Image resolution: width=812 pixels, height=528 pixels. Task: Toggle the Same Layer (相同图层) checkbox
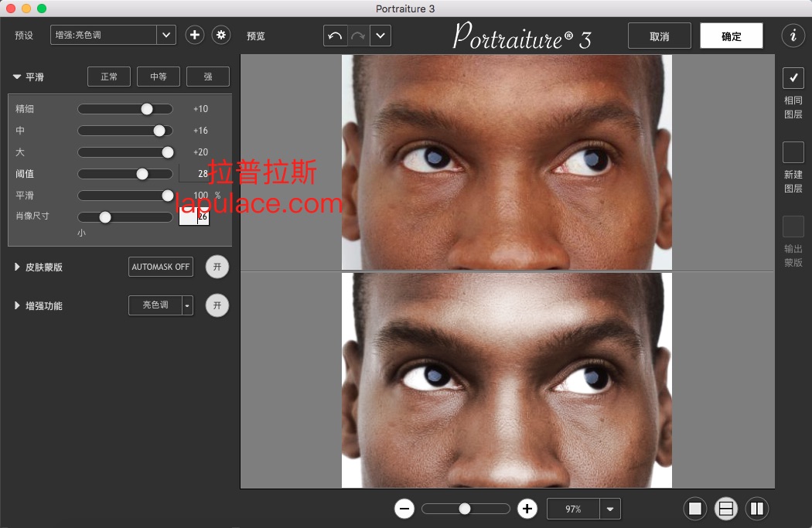(x=793, y=78)
